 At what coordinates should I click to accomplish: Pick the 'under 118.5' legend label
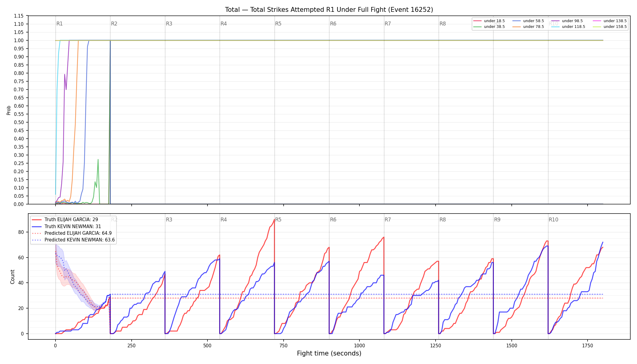tap(574, 27)
